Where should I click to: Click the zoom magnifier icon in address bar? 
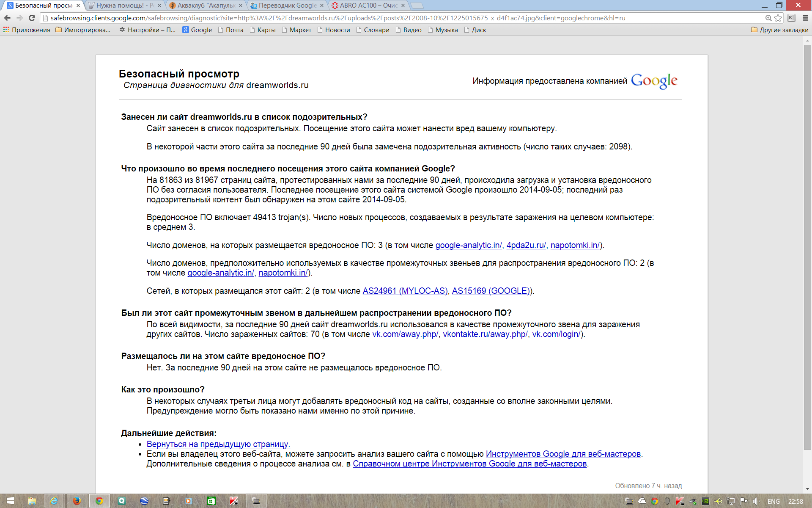pyautogui.click(x=768, y=18)
